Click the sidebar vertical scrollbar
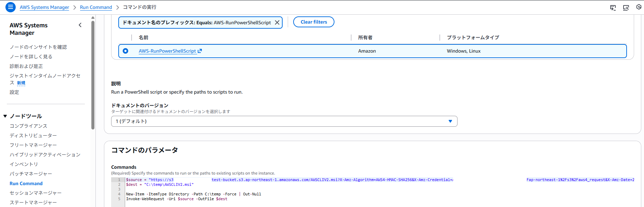This screenshot has width=644, height=207. tap(93, 75)
